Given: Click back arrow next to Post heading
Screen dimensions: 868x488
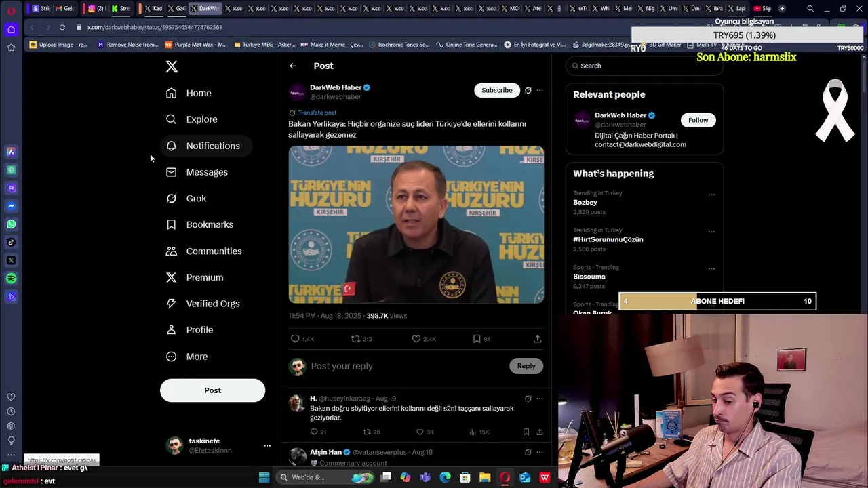Looking at the screenshot, I should tap(293, 66).
